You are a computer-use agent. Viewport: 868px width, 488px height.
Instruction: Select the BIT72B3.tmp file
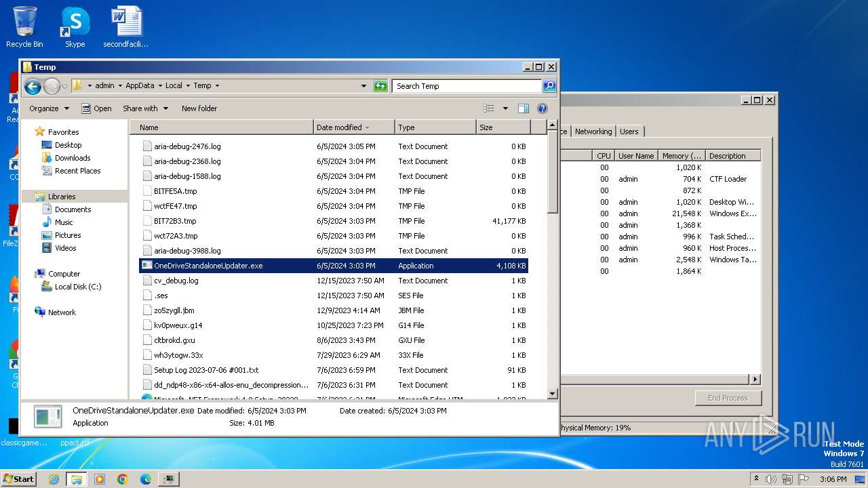click(x=333, y=221)
